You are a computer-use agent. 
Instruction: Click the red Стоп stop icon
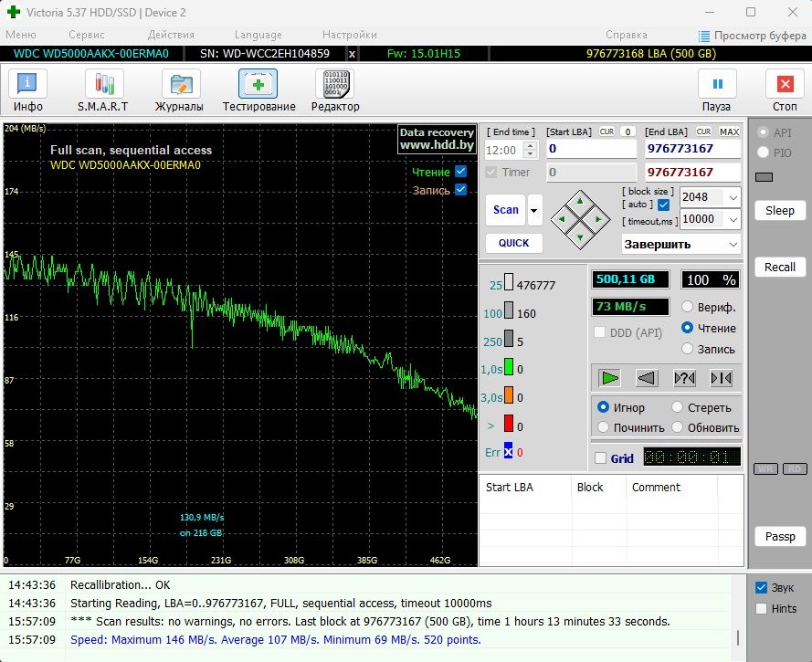pos(786,84)
